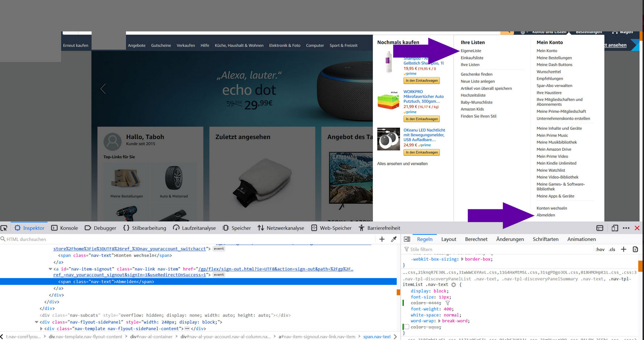Open the Berechnet styles tab
The height and width of the screenshot is (340, 644).
click(x=476, y=239)
